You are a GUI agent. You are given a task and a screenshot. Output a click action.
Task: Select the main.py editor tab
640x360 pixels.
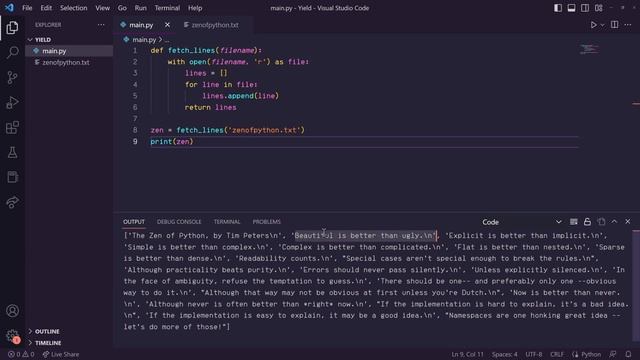[x=141, y=25]
